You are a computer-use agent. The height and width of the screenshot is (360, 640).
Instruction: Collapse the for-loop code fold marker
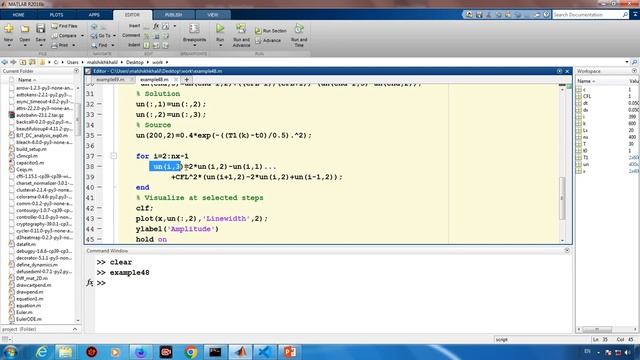click(x=114, y=156)
